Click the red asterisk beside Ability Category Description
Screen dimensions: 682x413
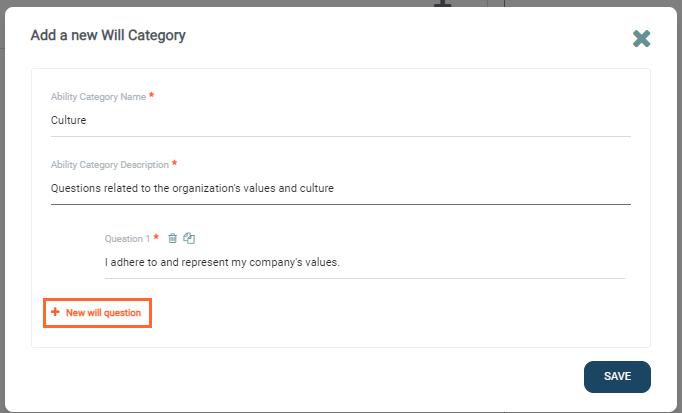pyautogui.click(x=174, y=163)
